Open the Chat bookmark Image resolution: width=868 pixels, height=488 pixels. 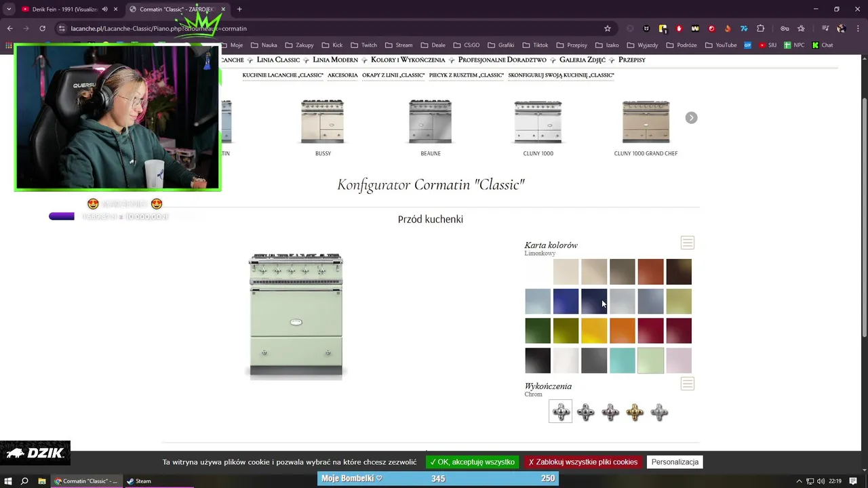click(x=823, y=45)
